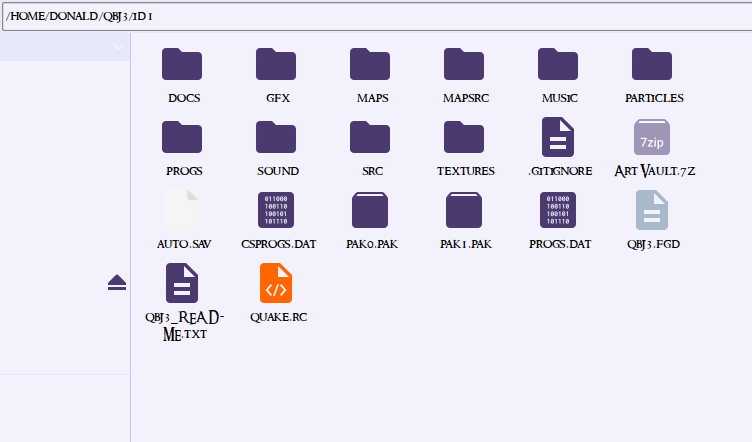Expand the sidebar chevron dropdown
752x442 pixels.
pyautogui.click(x=118, y=47)
